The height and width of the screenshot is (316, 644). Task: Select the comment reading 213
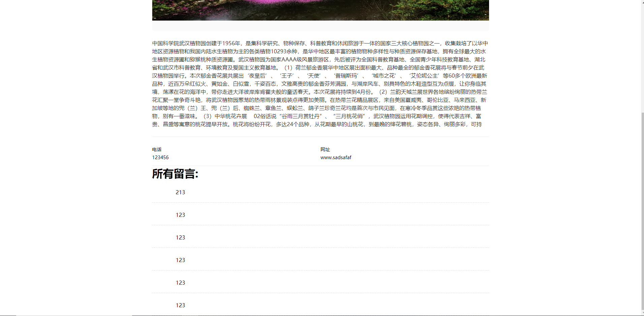[180, 192]
